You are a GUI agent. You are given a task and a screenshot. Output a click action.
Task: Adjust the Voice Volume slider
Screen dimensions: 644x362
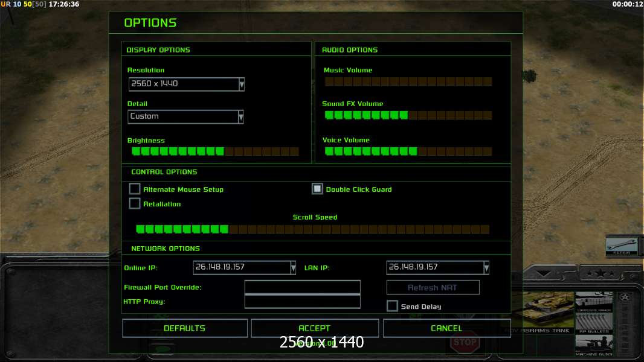(408, 151)
